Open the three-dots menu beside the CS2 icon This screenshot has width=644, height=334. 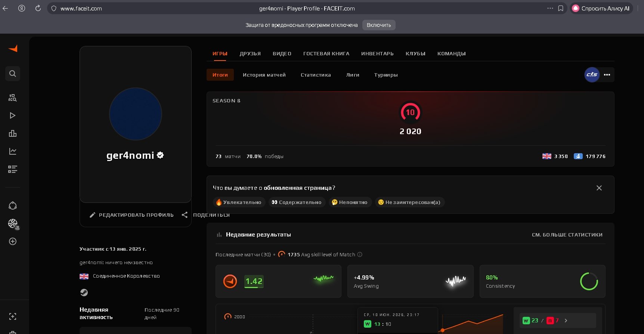click(x=607, y=75)
